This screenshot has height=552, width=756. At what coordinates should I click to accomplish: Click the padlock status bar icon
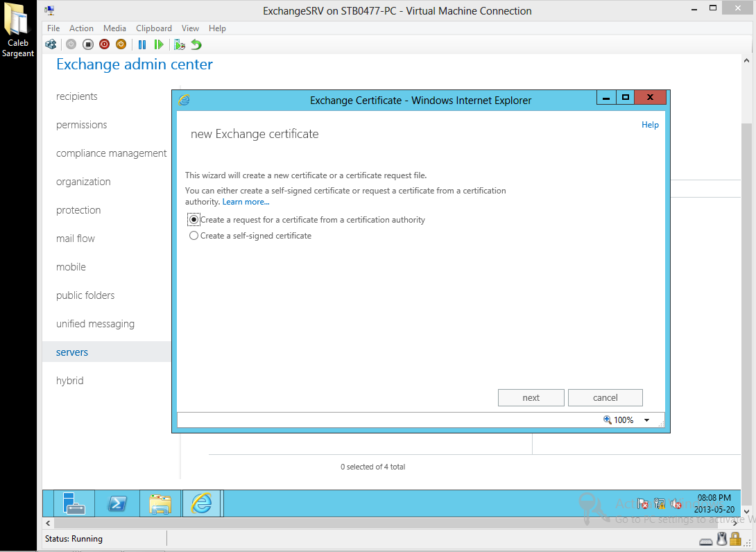[x=734, y=539]
